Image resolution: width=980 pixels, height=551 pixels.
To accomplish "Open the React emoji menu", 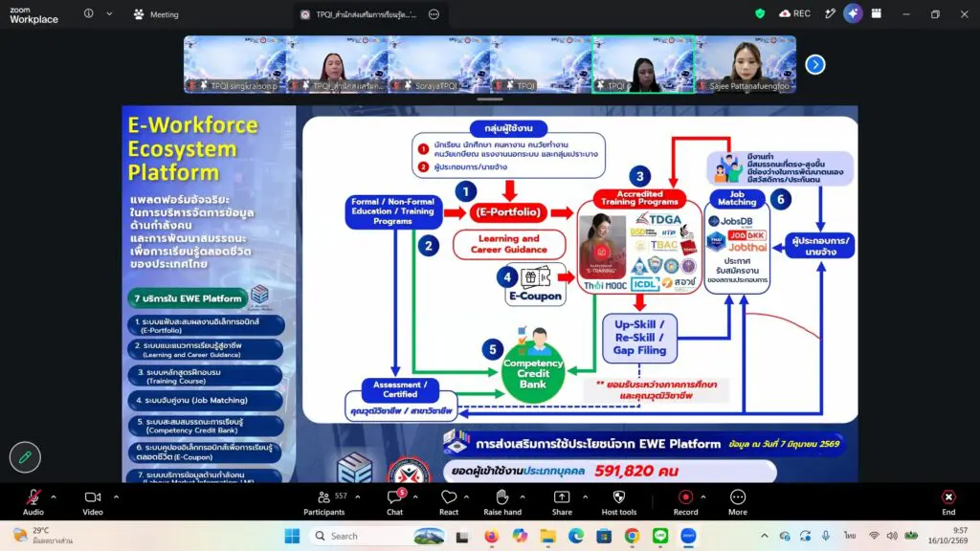I will tap(449, 502).
